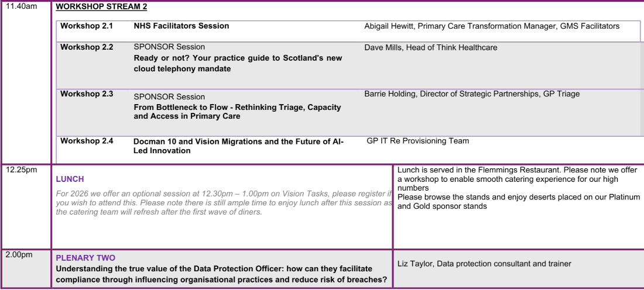This screenshot has width=644, height=290.
Task: Select the Workshop 2.4 label
Action: click(87, 141)
